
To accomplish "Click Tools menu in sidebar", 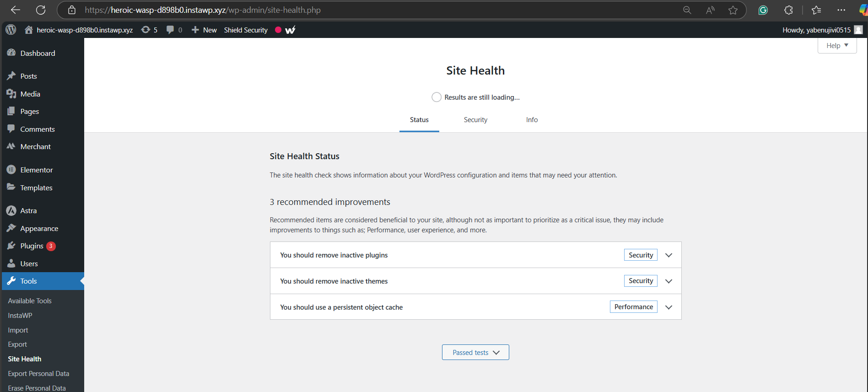I will coord(42,281).
